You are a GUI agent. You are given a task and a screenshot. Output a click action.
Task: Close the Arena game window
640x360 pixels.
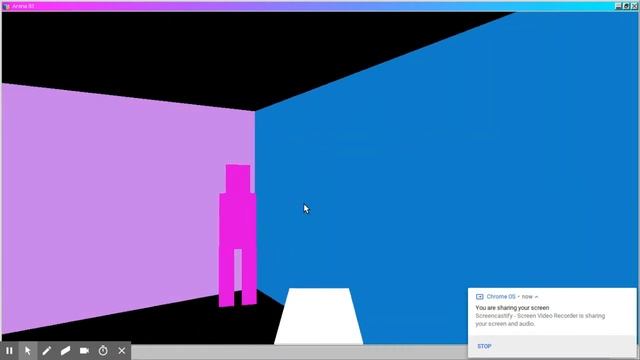coord(634,6)
